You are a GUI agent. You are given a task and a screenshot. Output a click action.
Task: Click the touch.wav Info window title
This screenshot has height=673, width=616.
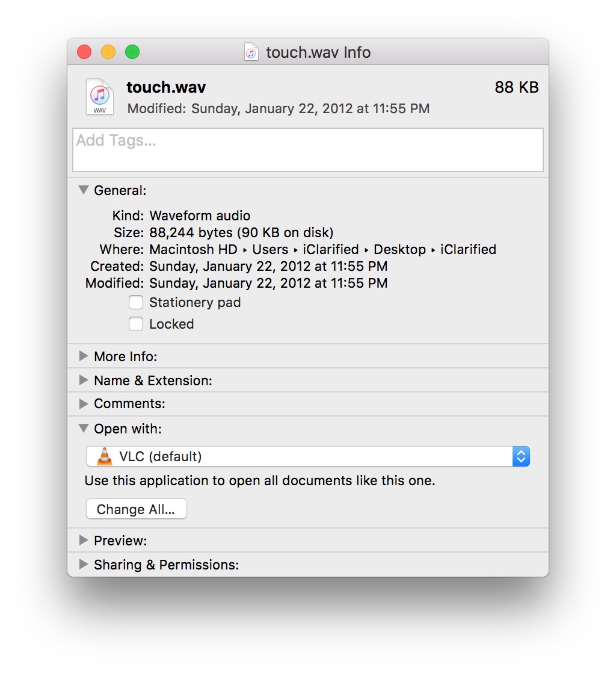pyautogui.click(x=318, y=52)
